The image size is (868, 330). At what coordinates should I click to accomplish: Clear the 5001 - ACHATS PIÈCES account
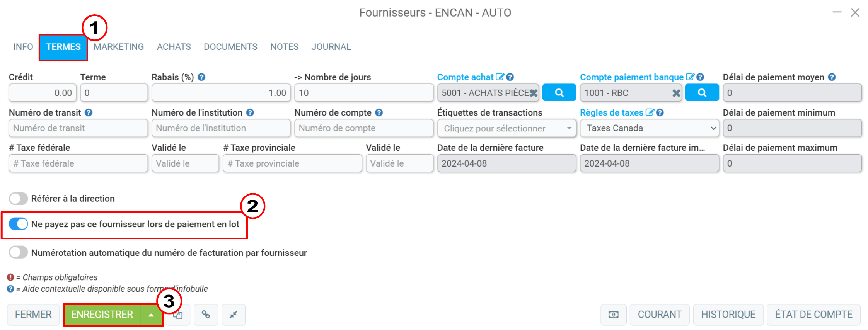click(x=534, y=93)
